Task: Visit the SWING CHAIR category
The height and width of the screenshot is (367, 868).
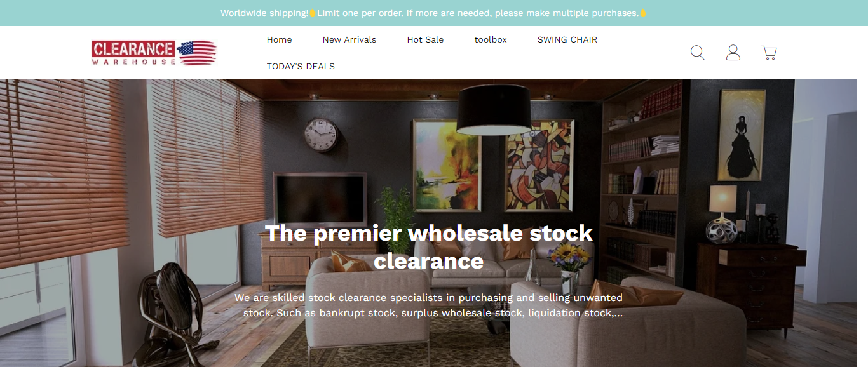Action: (567, 39)
